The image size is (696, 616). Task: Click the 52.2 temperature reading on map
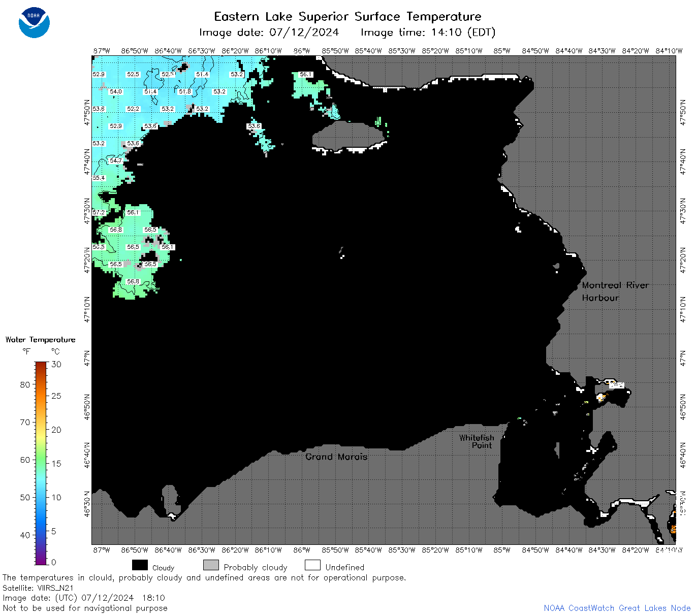[x=133, y=109]
